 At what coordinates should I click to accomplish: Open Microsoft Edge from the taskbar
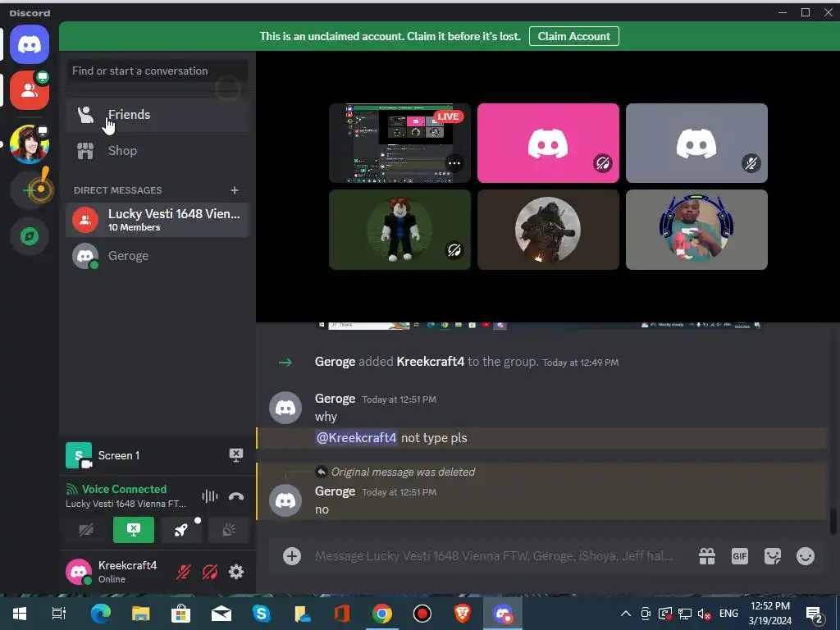(x=101, y=614)
